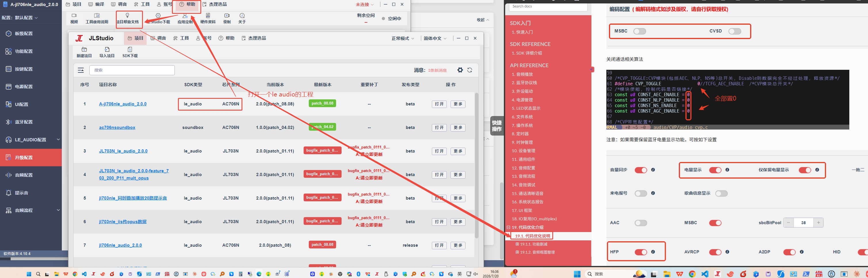Viewport: 868px width, 278px height.
Task: Toggle the 音量同步 switch
Action: pos(641,170)
